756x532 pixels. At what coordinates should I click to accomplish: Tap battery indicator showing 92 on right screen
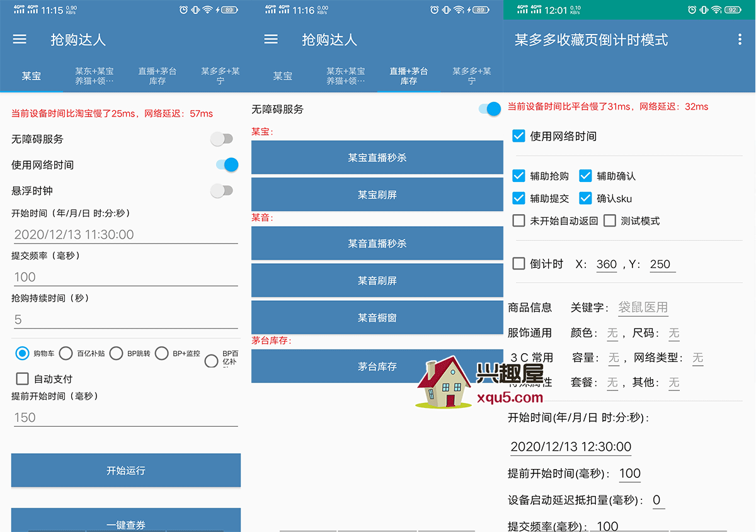tap(733, 10)
